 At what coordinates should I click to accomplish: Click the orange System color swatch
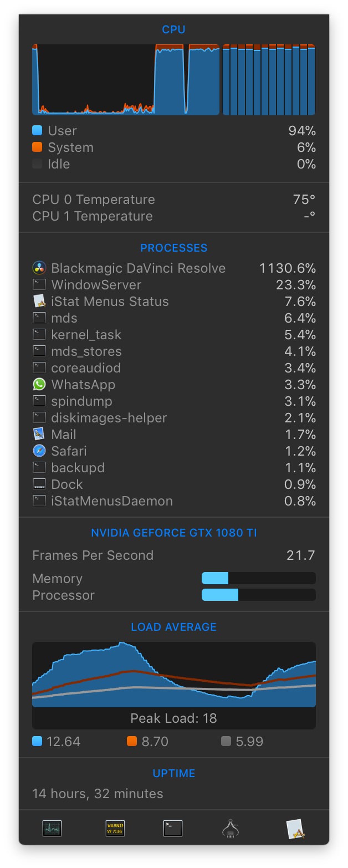tap(37, 147)
